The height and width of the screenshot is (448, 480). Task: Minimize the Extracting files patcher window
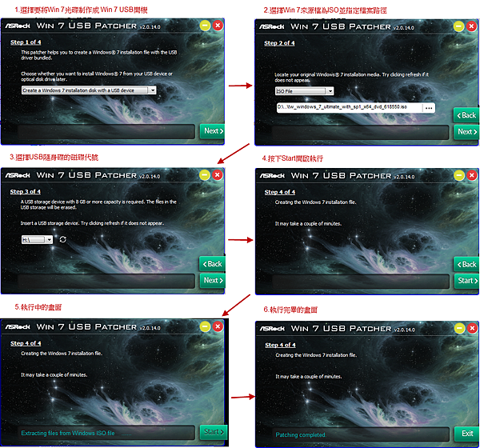tap(205, 326)
